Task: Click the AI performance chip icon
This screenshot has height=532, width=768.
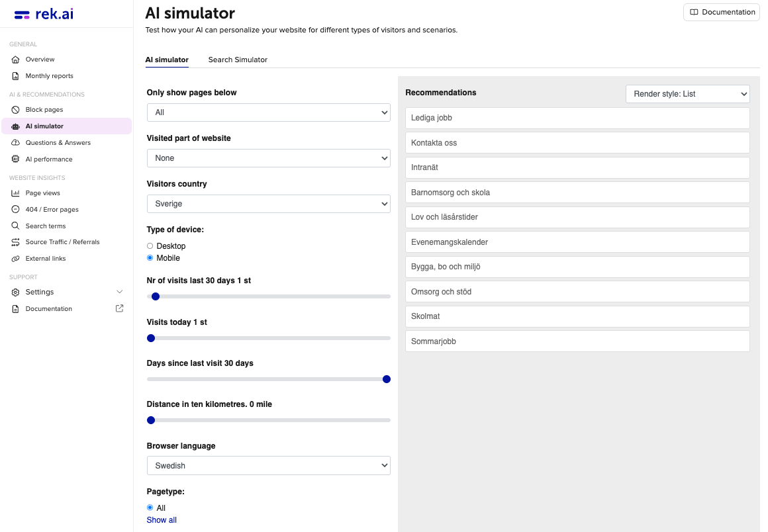Action: (x=14, y=159)
